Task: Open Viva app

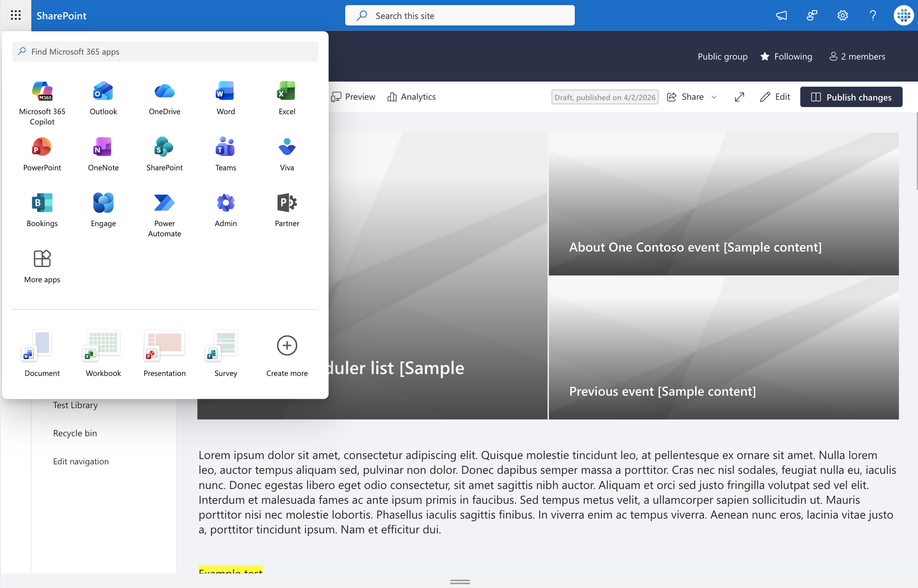Action: coord(287,154)
